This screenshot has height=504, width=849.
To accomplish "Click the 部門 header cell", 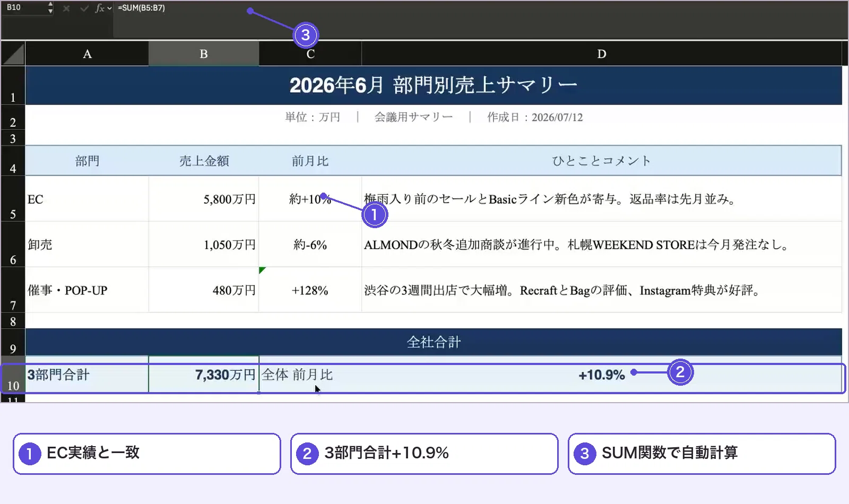I will [x=87, y=161].
